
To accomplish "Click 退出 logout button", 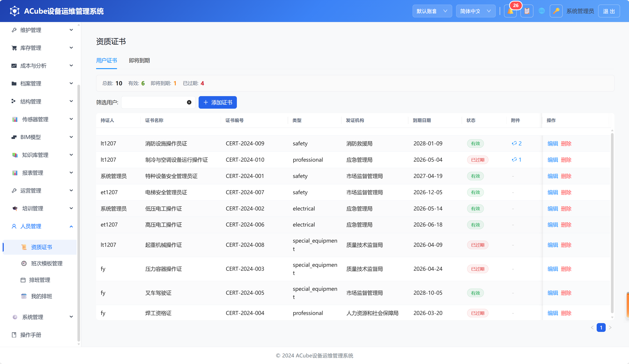I will (609, 11).
